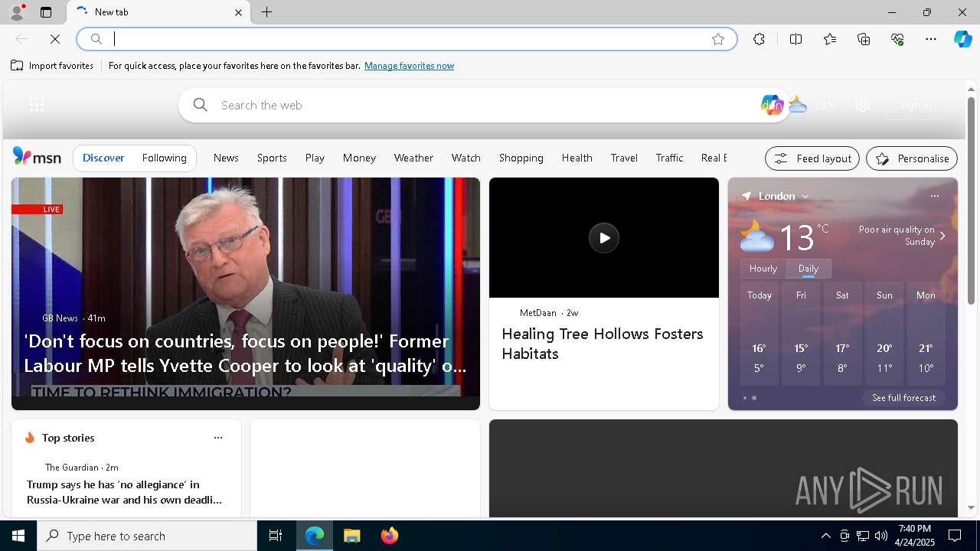Click the Feed layout button

812,158
